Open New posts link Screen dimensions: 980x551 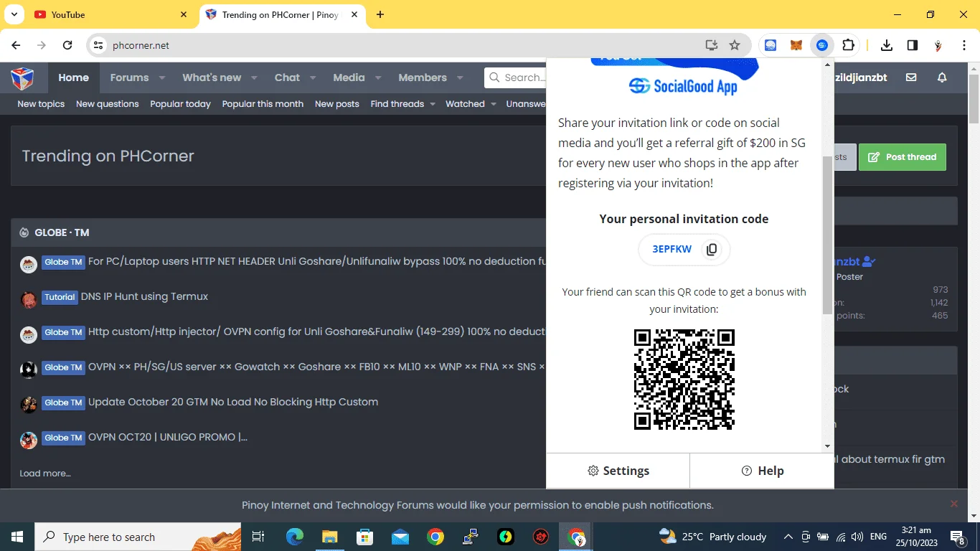[336, 104]
